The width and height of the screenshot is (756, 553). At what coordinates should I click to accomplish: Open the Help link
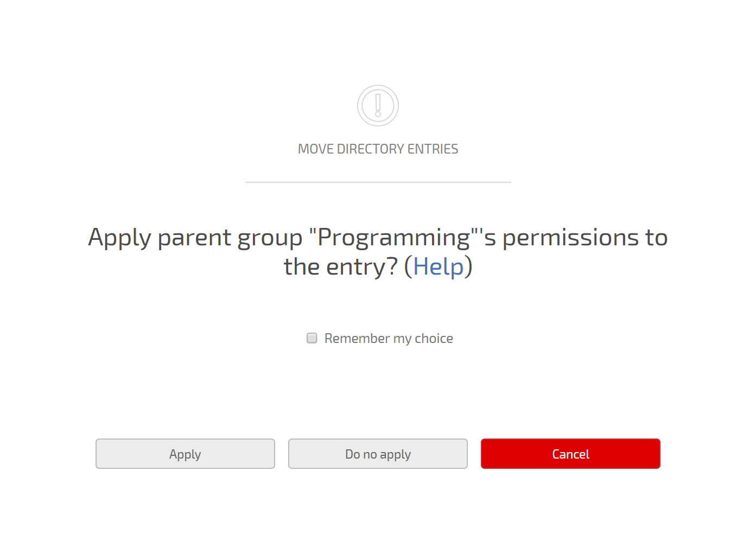point(439,266)
